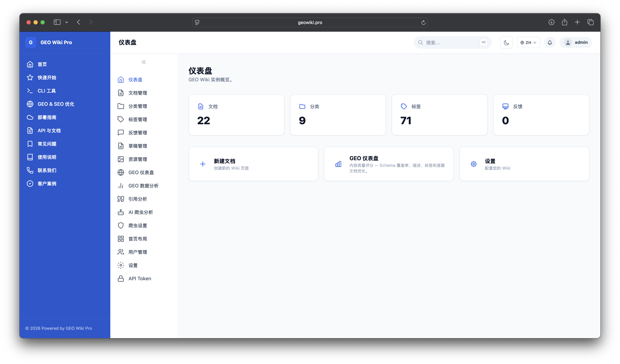Click the 引用分析 quote icon
The width and height of the screenshot is (620, 364).
tap(121, 199)
